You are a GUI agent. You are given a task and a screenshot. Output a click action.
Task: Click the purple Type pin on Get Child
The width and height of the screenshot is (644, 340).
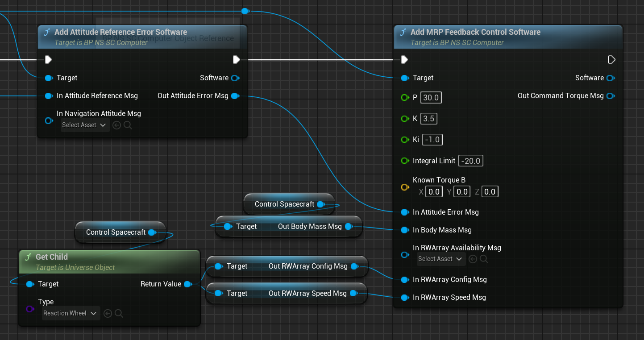30,309
